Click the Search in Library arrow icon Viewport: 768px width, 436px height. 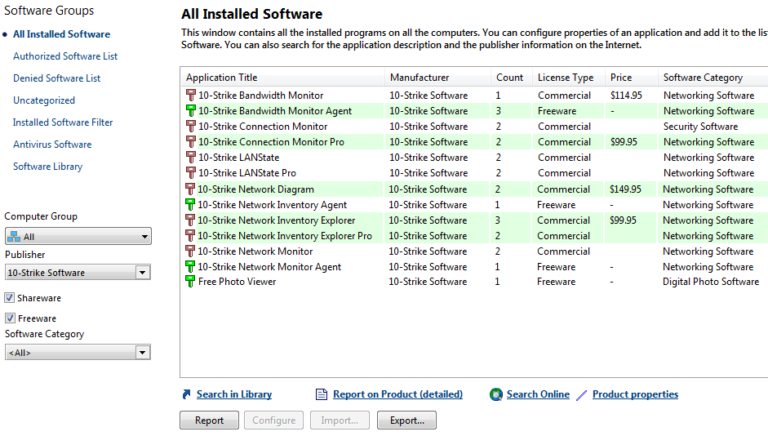tap(186, 395)
